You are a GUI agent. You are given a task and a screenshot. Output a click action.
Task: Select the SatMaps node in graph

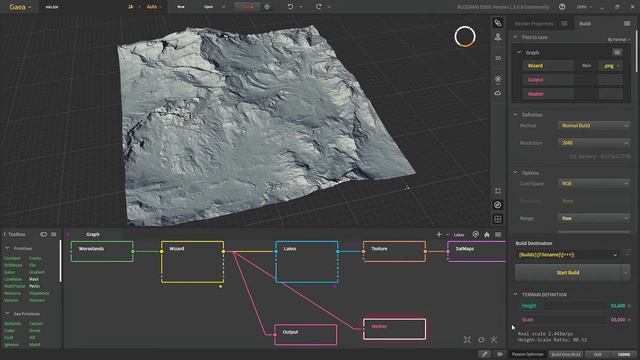476,251
